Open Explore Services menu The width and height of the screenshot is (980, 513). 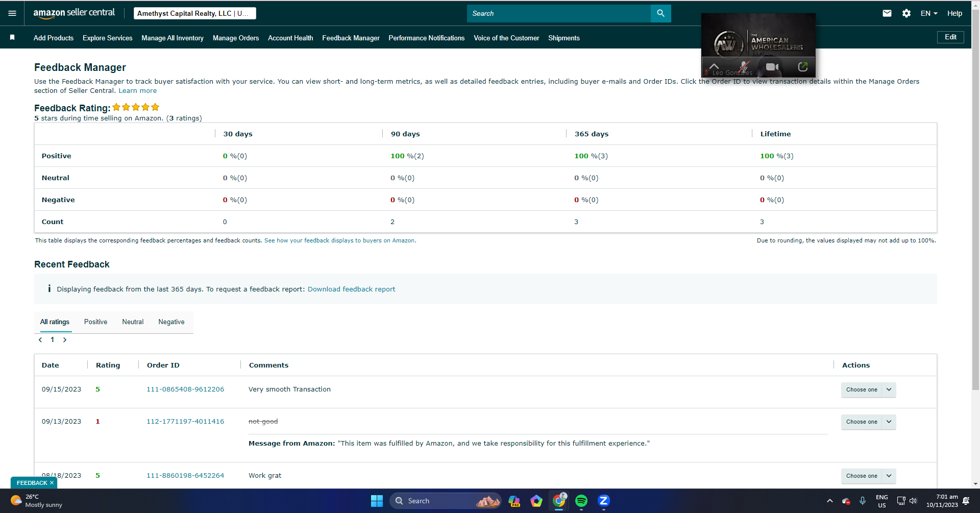(x=108, y=38)
